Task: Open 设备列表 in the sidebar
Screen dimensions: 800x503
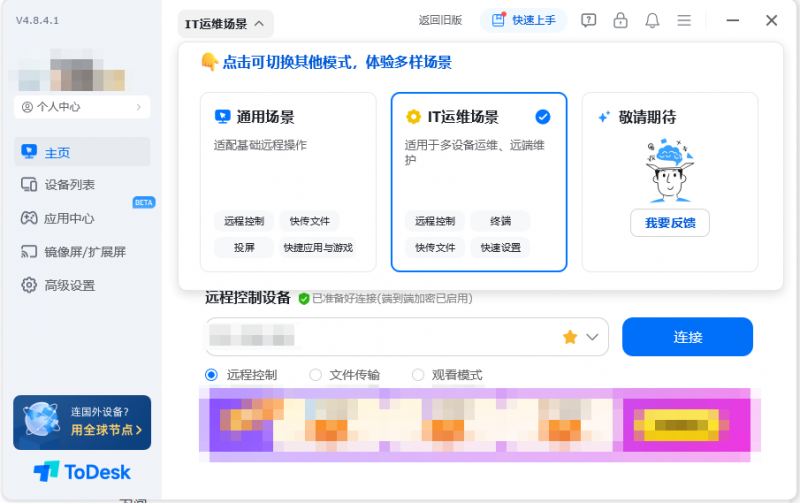Action: point(70,185)
